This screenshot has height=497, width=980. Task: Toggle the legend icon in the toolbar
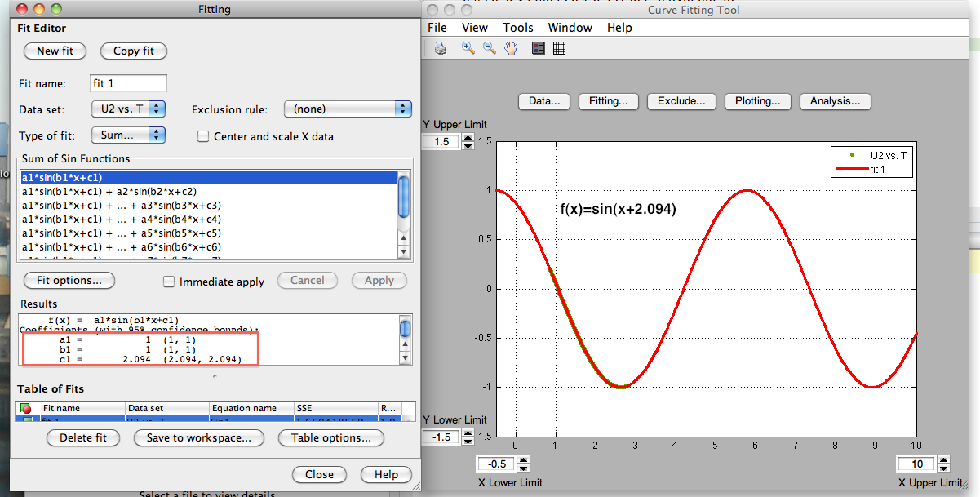(538, 49)
